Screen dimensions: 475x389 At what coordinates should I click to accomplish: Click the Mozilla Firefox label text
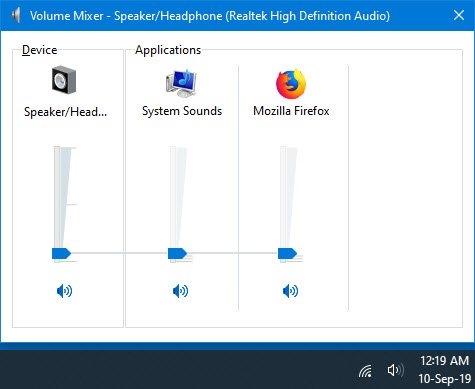point(291,111)
